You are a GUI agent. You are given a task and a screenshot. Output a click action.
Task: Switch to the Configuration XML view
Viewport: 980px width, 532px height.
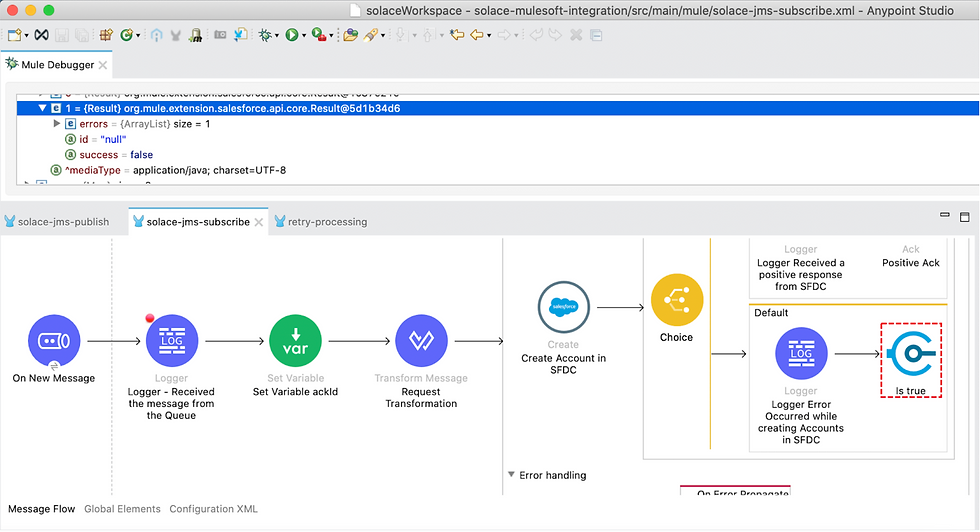pos(213,509)
